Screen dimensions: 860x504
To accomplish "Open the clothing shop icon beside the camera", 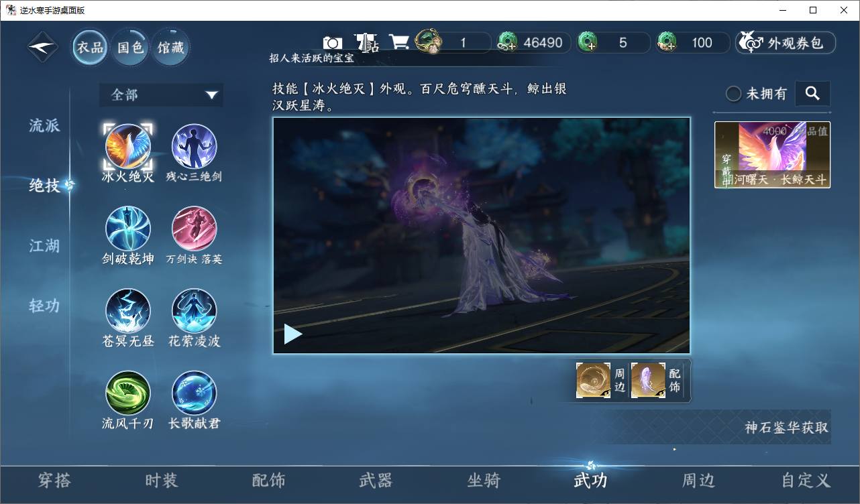I will click(x=366, y=42).
